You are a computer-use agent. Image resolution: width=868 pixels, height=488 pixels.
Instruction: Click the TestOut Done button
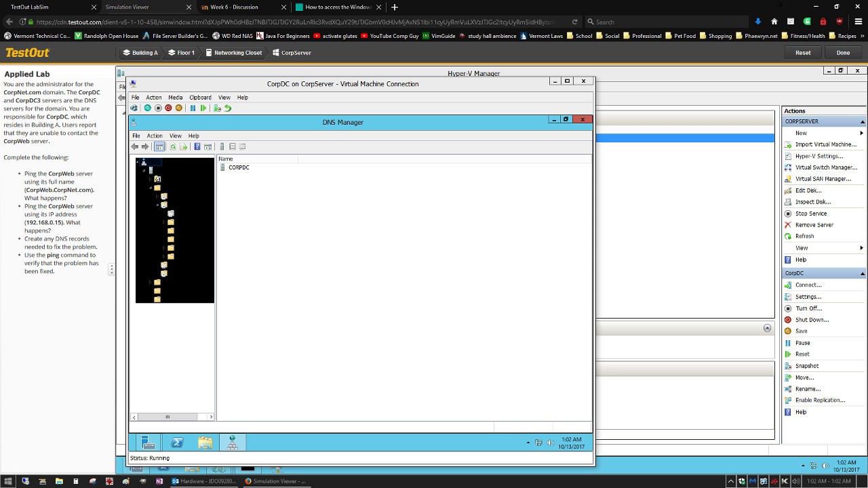coord(843,53)
